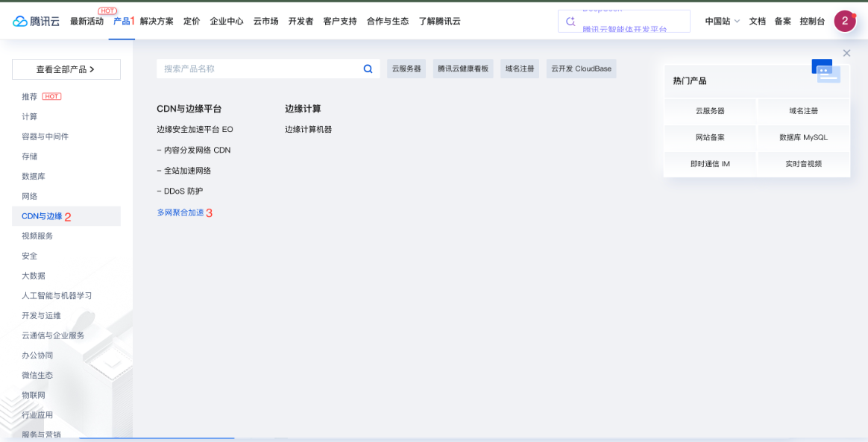
Task: Expand the 中国站 region dropdown
Action: [722, 21]
